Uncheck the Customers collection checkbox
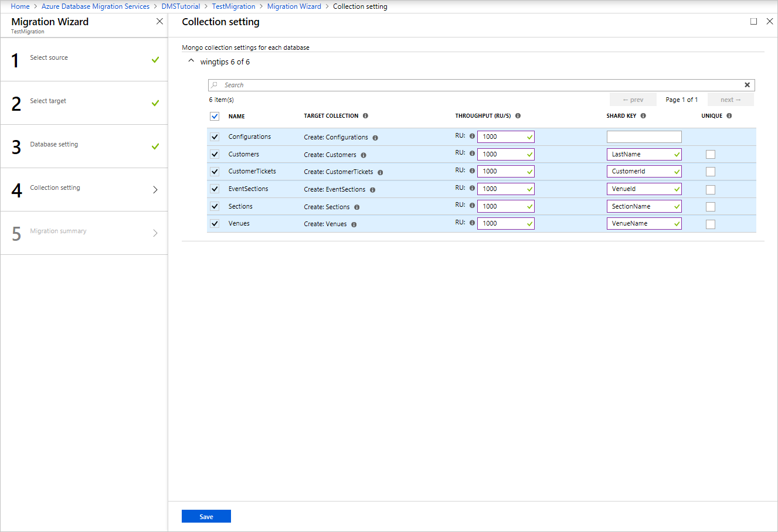Viewport: 778px width, 532px height. click(x=215, y=154)
